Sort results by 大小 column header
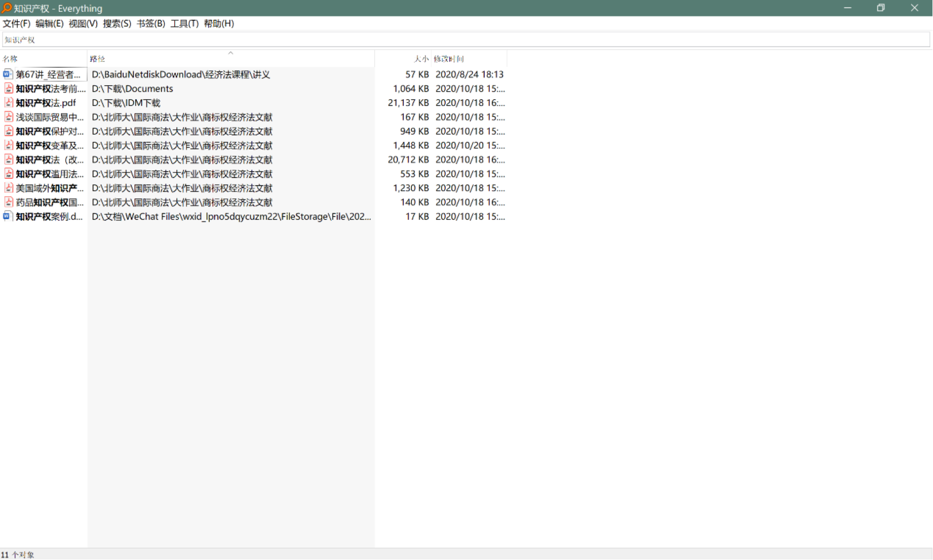The height and width of the screenshot is (560, 933). tap(421, 59)
